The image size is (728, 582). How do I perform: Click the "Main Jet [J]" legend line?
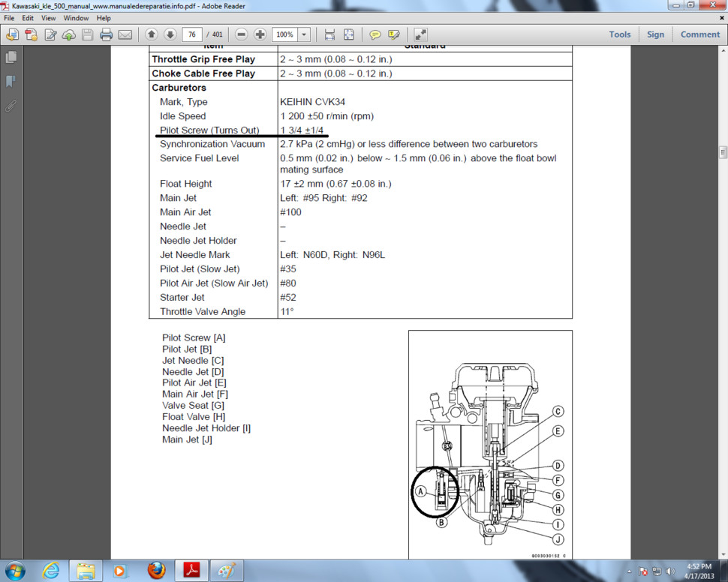187,439
